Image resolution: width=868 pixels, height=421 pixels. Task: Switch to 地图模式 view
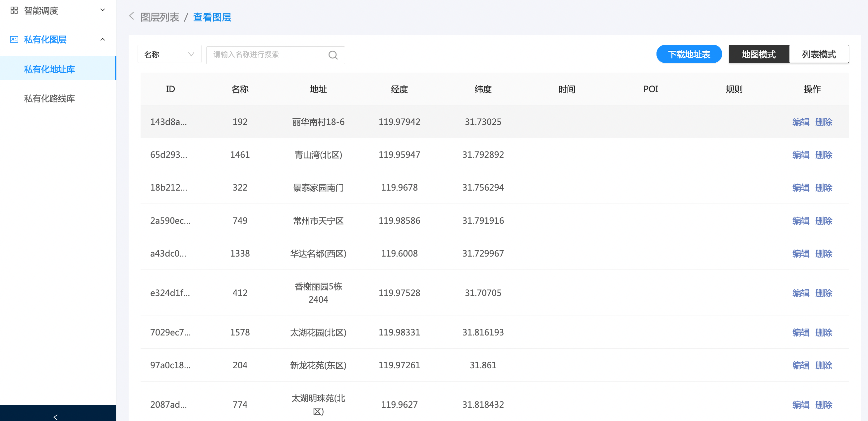point(758,54)
